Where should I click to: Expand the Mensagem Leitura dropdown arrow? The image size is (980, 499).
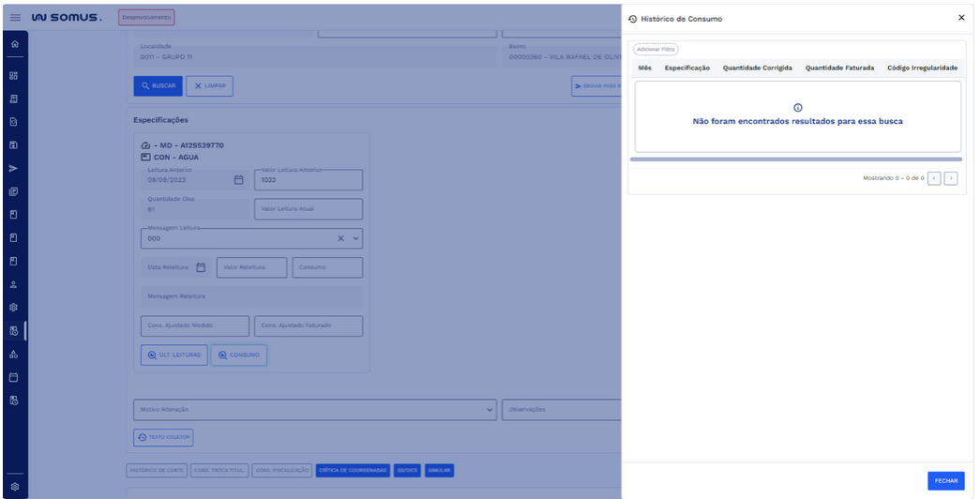[355, 238]
